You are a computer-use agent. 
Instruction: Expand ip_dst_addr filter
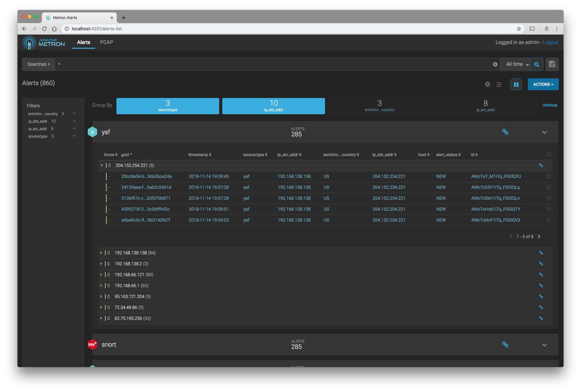tap(74, 121)
